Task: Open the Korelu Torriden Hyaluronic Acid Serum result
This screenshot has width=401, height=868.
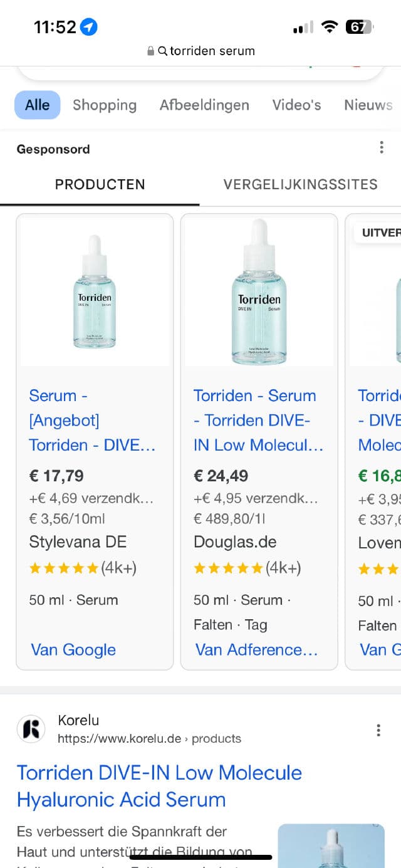Action: [x=159, y=786]
